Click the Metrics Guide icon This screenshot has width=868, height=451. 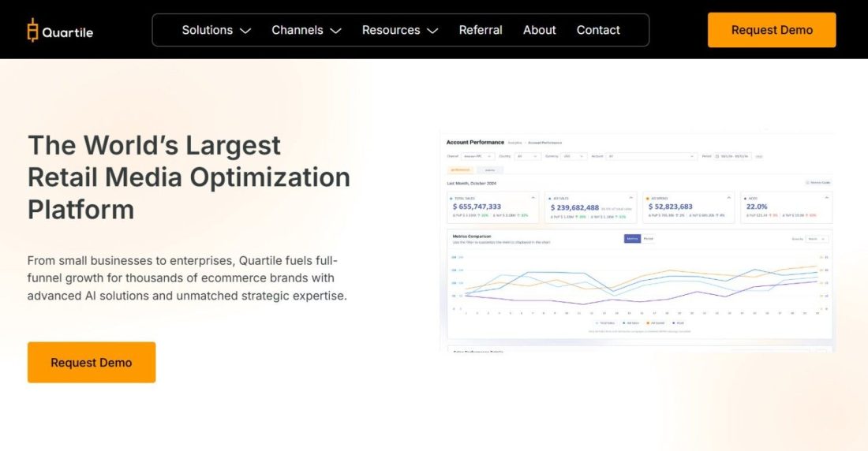pyautogui.click(x=807, y=182)
